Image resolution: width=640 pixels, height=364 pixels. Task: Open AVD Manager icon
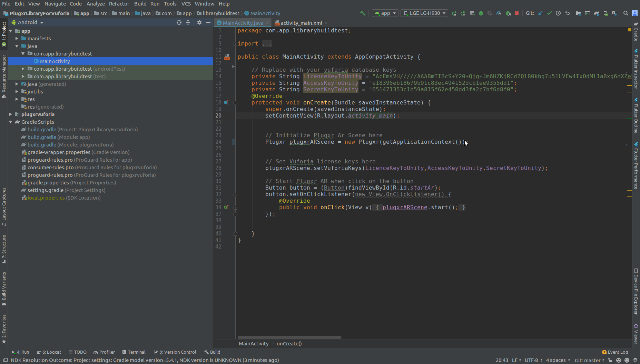[x=605, y=13]
